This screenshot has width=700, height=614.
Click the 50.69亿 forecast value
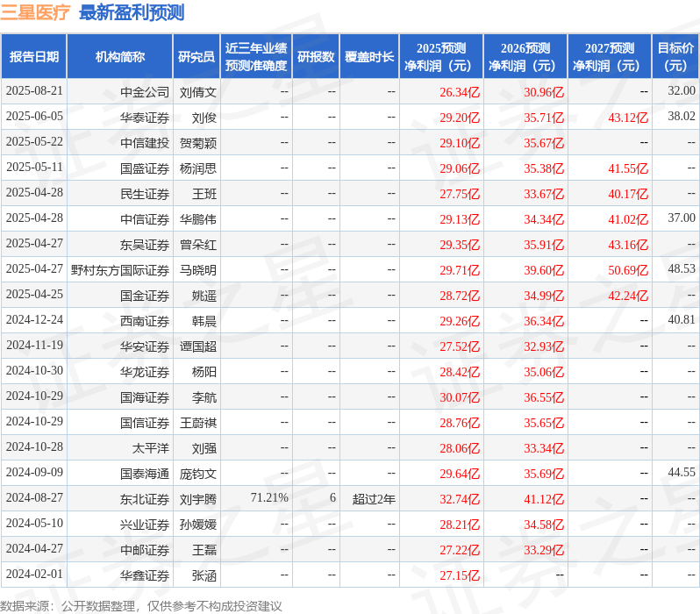628,271
